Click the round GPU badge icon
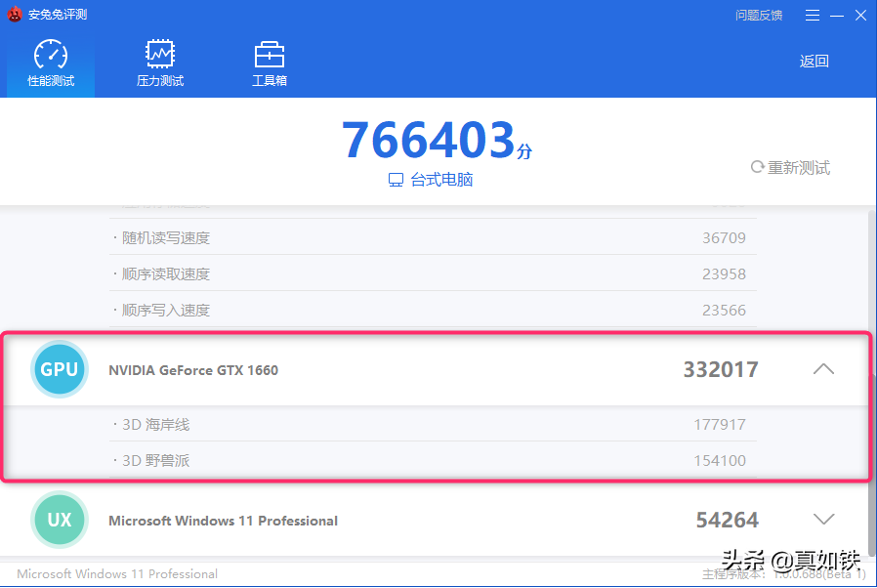 [60, 370]
